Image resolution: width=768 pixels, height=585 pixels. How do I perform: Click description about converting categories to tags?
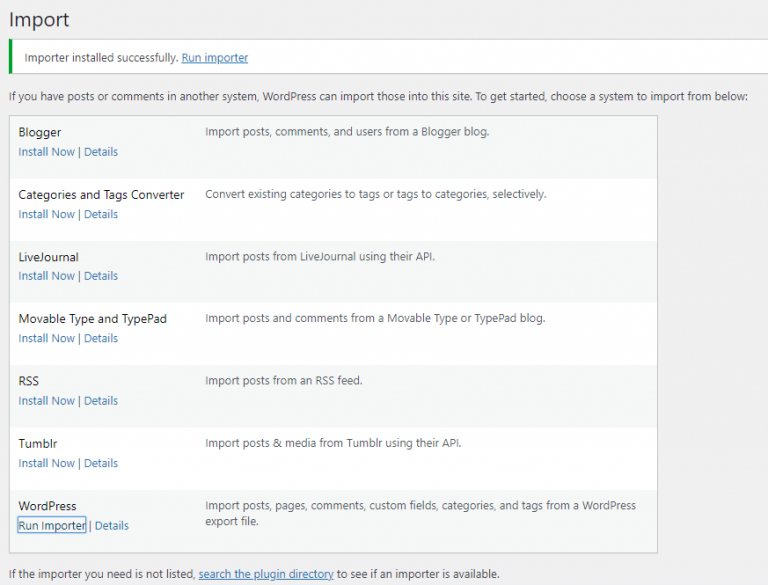(x=376, y=194)
